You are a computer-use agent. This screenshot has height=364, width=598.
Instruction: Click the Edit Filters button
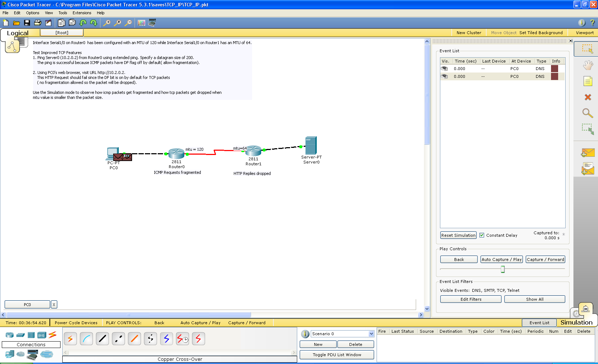click(x=471, y=299)
